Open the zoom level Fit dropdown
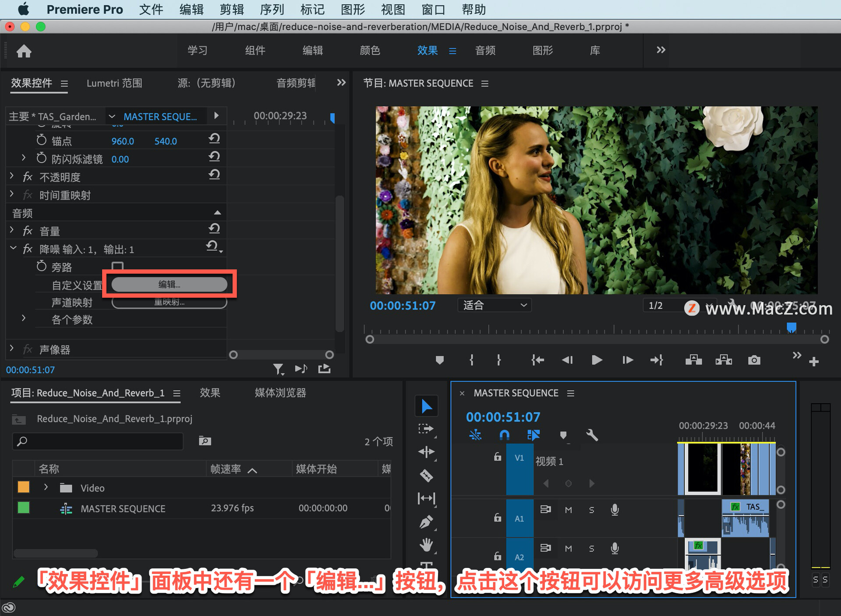 click(495, 305)
